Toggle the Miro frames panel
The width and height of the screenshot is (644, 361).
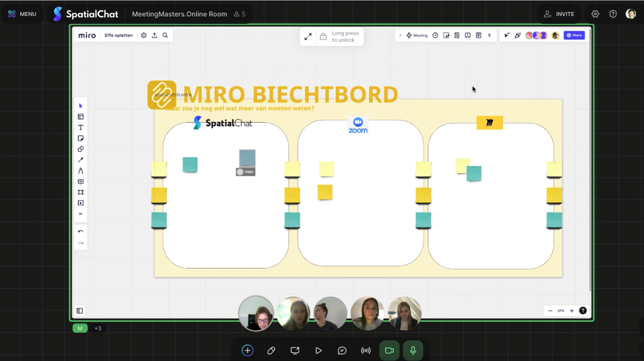pos(80,311)
